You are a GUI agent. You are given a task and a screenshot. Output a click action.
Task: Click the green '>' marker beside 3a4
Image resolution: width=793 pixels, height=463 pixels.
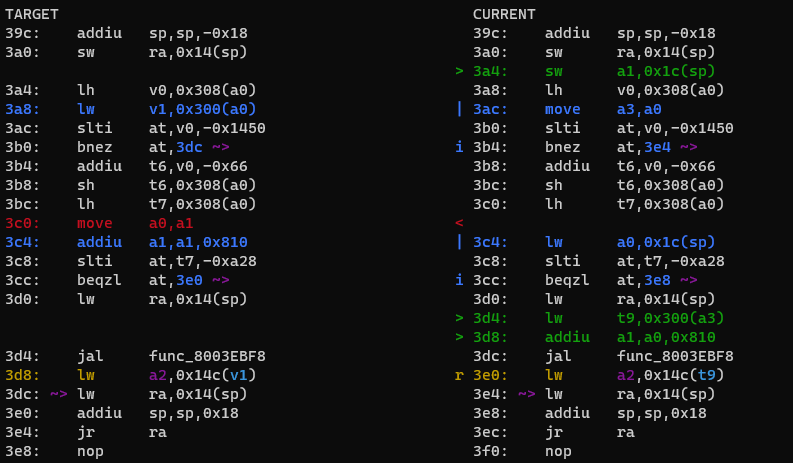click(459, 71)
